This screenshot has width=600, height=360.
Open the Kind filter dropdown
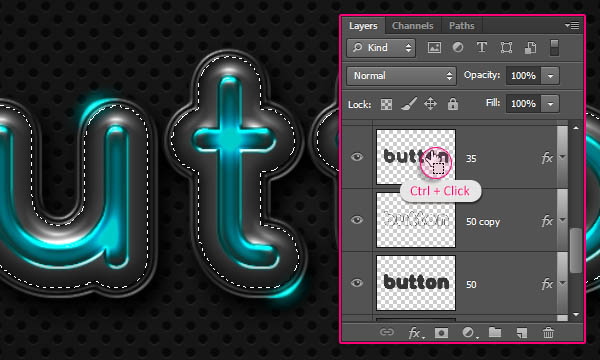click(381, 48)
